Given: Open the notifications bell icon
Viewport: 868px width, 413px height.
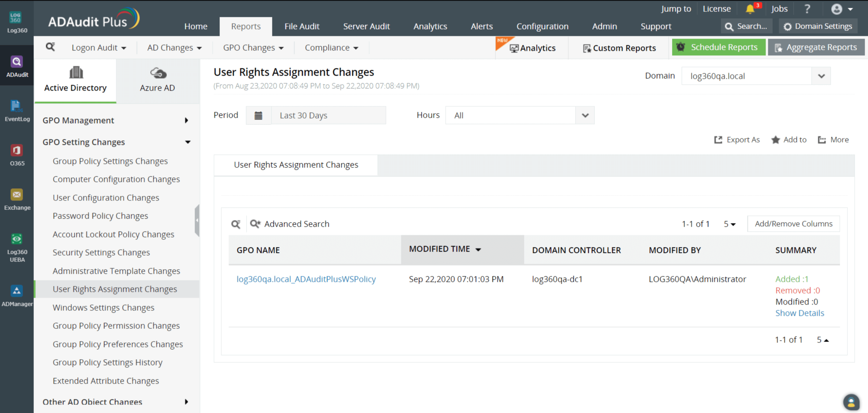Looking at the screenshot, I should click(750, 9).
